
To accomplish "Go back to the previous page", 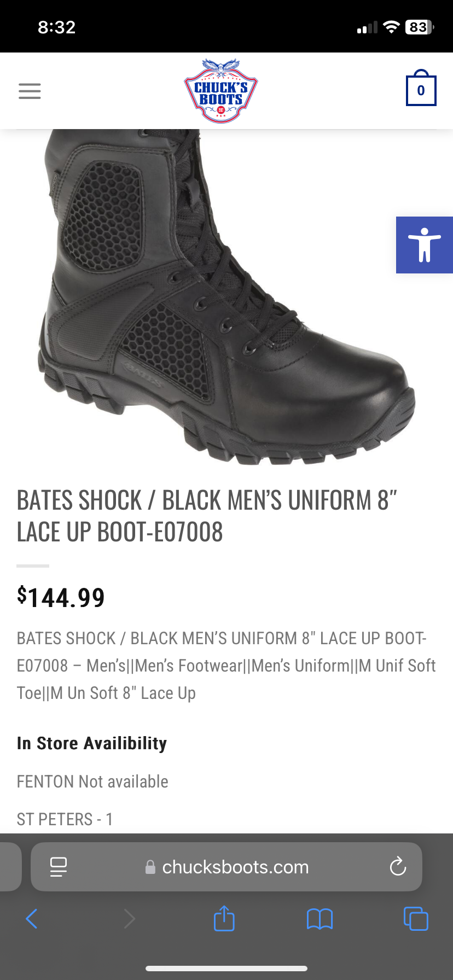I will (x=32, y=919).
